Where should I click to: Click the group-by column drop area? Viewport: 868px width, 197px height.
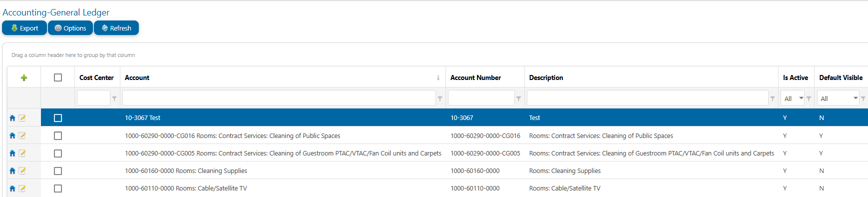click(73, 55)
